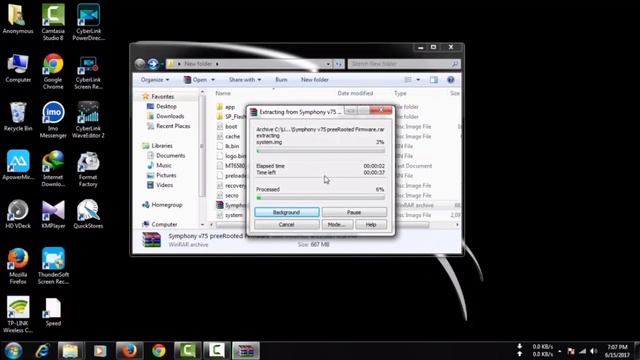
Task: Open CyberLink PowerDirector desktop shortcut
Action: [x=88, y=22]
